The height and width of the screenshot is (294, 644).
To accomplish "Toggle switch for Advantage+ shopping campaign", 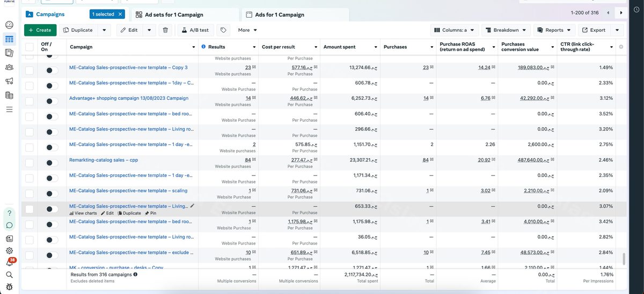I will (52, 101).
